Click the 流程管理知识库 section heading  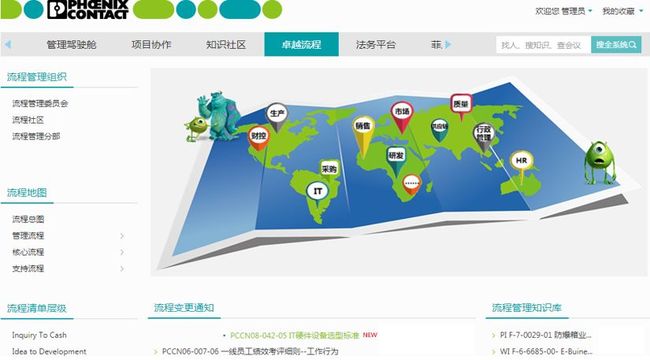[526, 308]
